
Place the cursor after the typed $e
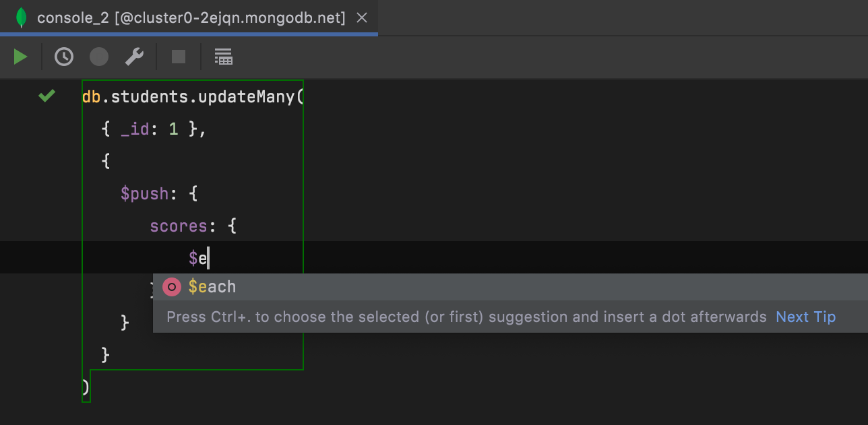pyautogui.click(x=209, y=259)
